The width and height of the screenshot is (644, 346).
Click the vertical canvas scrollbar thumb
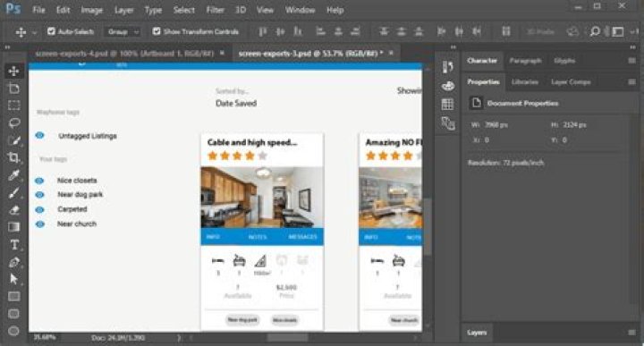coord(428,226)
